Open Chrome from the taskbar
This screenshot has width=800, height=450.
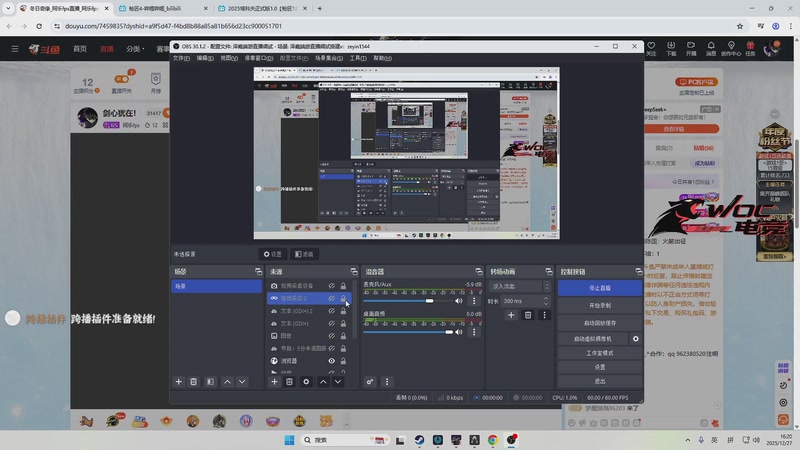coord(492,440)
